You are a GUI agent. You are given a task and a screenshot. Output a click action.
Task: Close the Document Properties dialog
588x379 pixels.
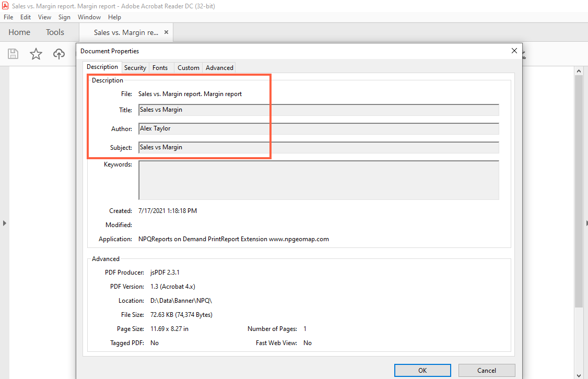[514, 51]
